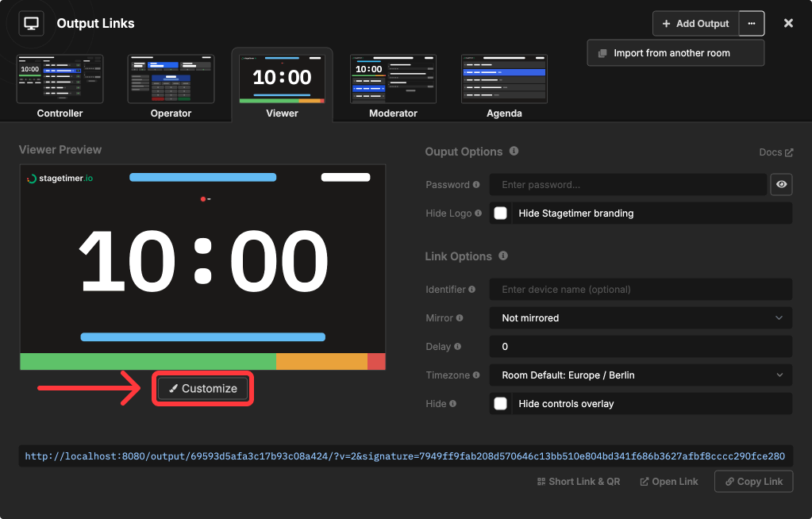
Task: Enable Hide controls overlay
Action: pyautogui.click(x=501, y=403)
